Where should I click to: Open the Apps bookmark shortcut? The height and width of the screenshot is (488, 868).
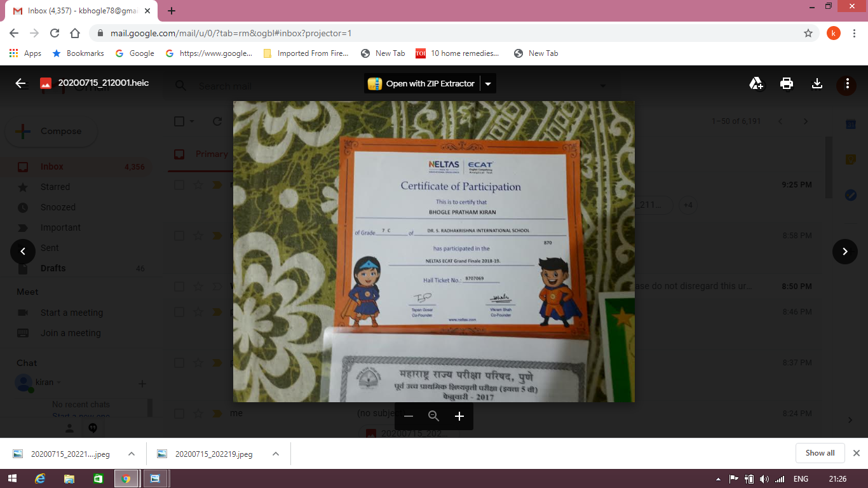pyautogui.click(x=25, y=53)
